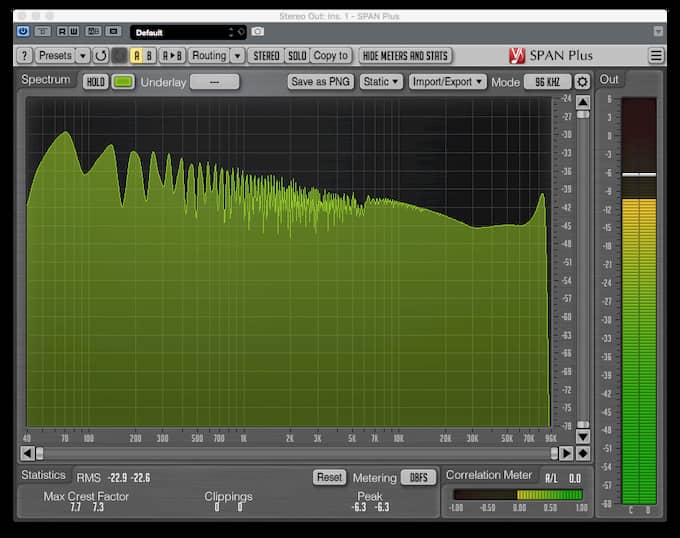The image size is (680, 538).
Task: Click the R/L correlation channel selector
Action: click(551, 478)
